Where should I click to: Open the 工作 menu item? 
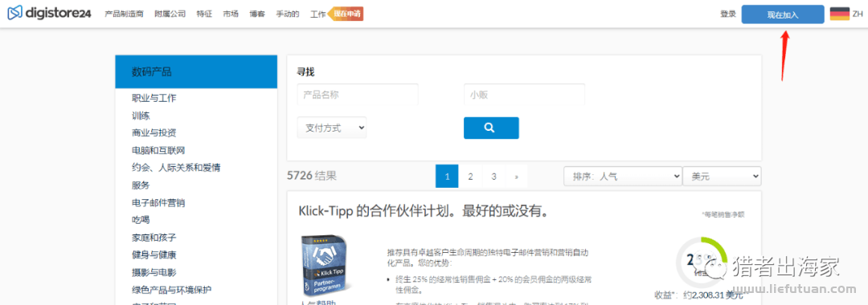coord(317,14)
